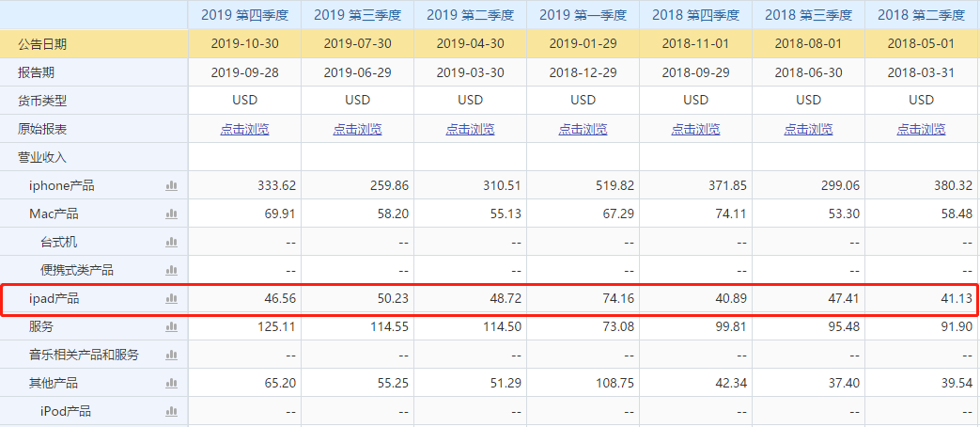Open the chart icon for iphone产品 row
The height and width of the screenshot is (427, 980).
(x=171, y=185)
